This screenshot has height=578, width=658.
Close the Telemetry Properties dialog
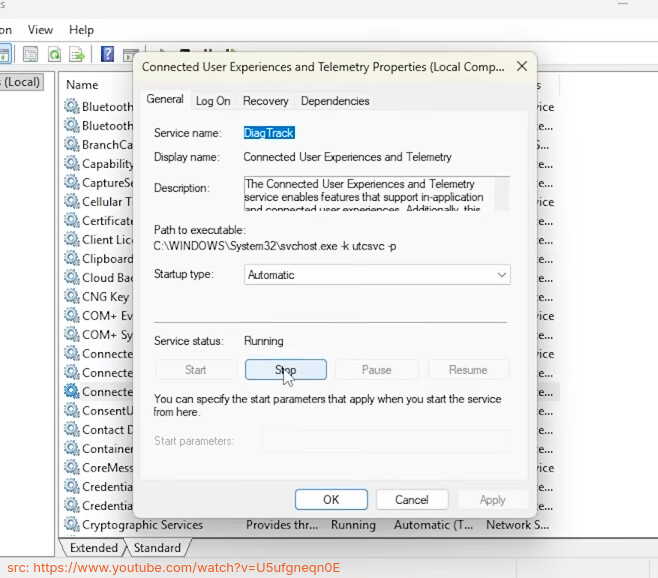click(x=521, y=67)
